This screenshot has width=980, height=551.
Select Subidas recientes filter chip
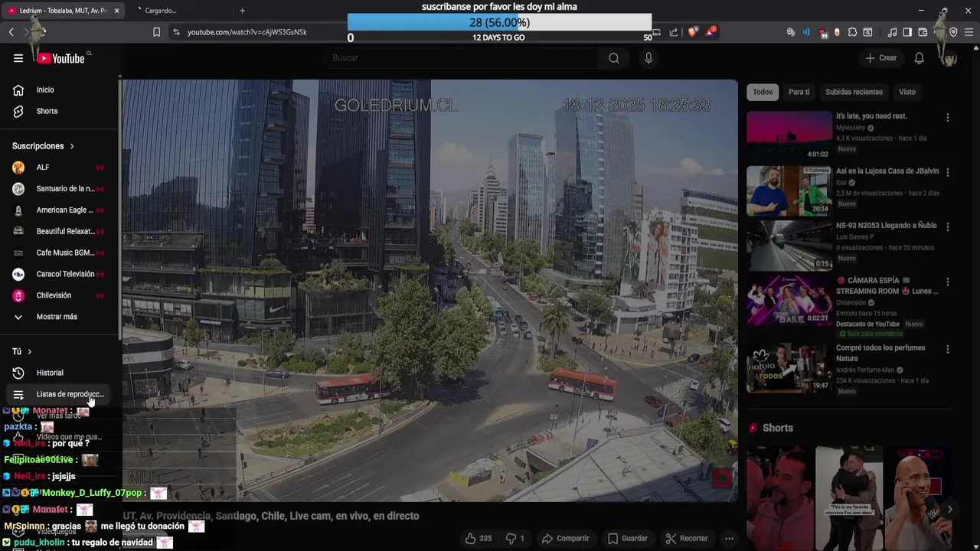[x=854, y=92]
